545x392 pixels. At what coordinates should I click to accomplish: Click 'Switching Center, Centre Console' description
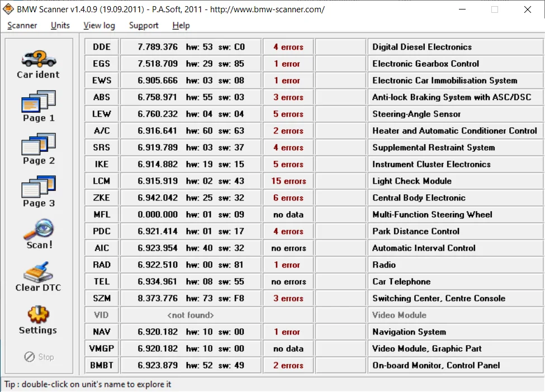coord(439,298)
